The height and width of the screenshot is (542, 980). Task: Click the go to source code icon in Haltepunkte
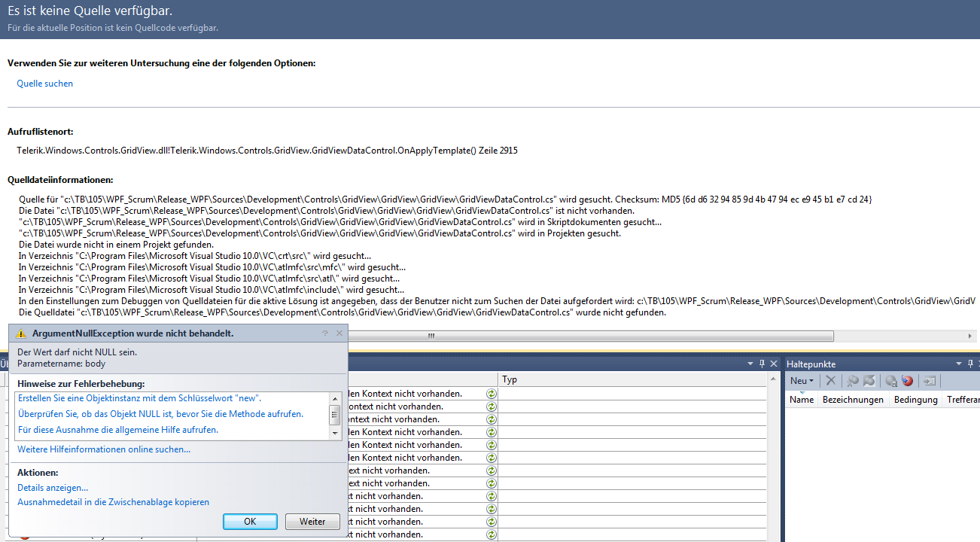click(930, 381)
